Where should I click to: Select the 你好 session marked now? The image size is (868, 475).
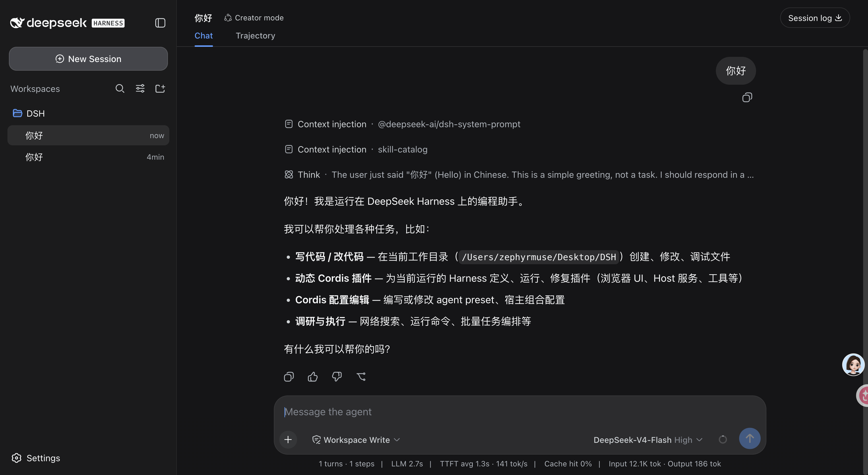88,135
